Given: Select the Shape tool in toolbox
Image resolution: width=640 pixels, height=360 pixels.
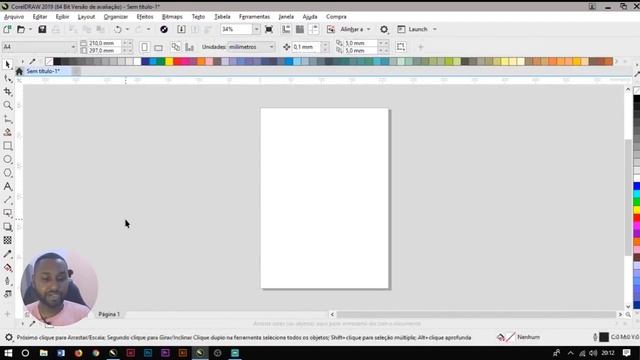Looking at the screenshot, I should click(7, 78).
